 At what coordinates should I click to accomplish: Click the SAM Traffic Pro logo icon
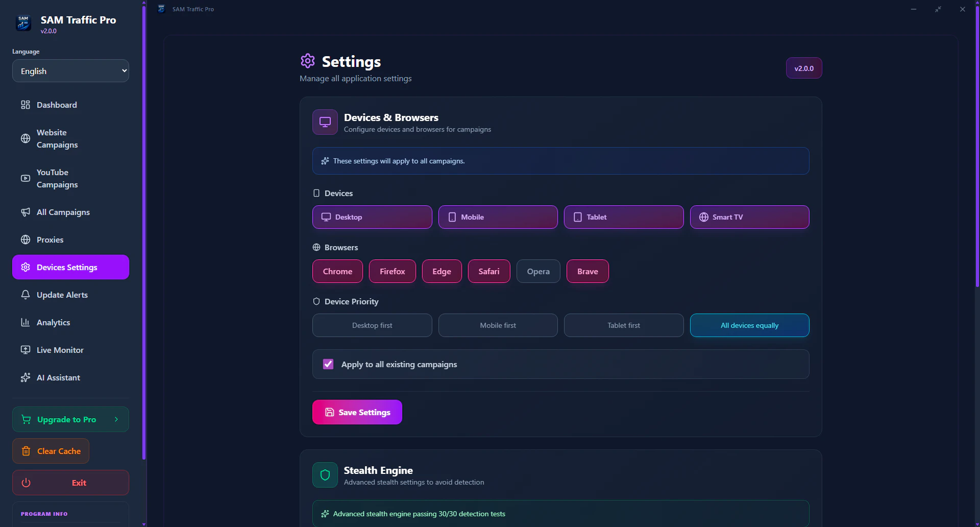[x=23, y=23]
